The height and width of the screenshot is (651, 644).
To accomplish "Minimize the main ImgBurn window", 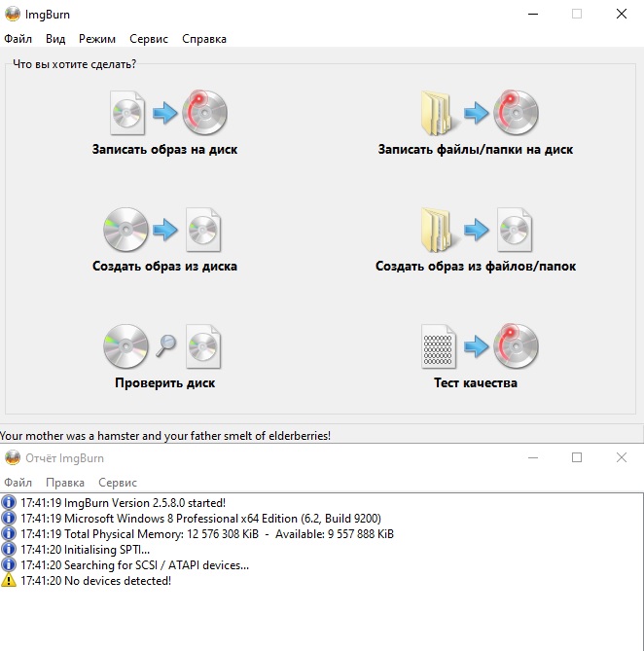I will click(533, 15).
